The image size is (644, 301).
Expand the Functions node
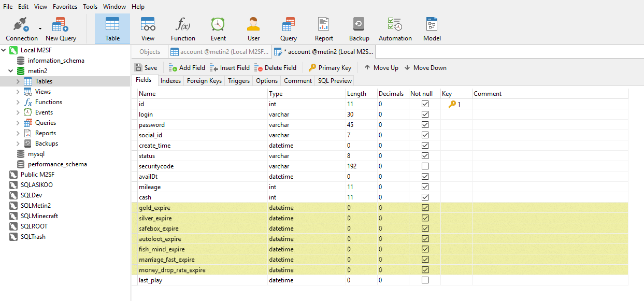pyautogui.click(x=18, y=102)
